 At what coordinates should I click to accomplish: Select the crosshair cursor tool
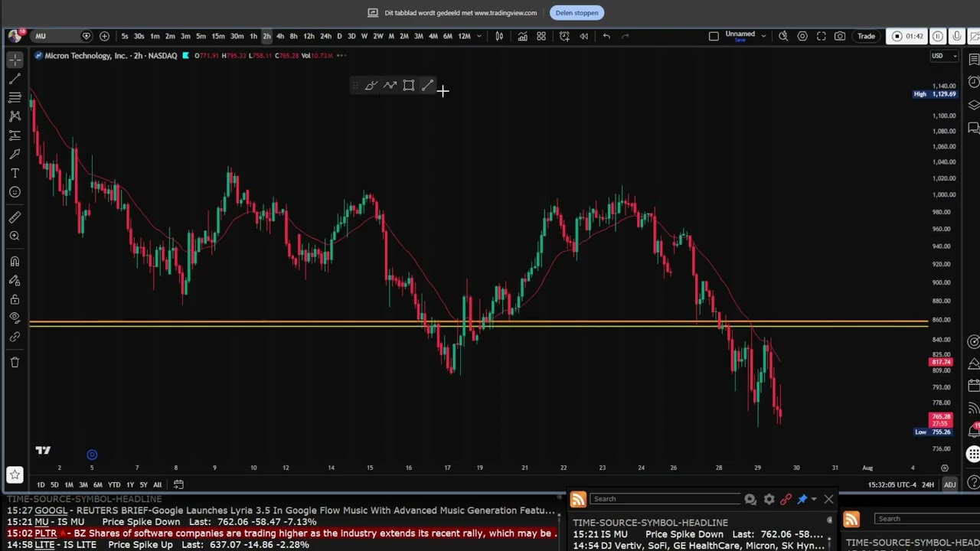tap(15, 60)
